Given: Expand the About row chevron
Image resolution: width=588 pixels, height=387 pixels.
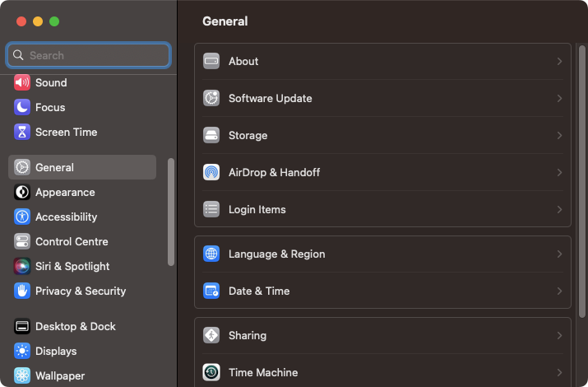Looking at the screenshot, I should coord(559,61).
